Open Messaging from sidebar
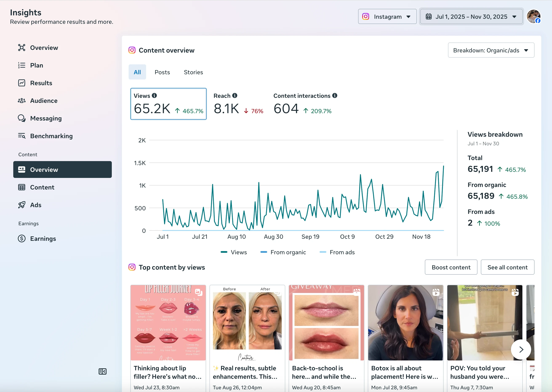This screenshot has height=392, width=552. [46, 118]
